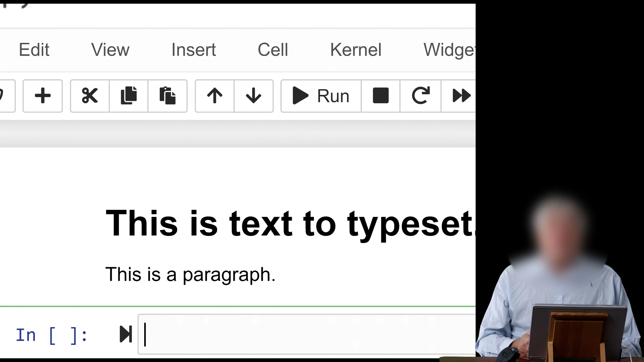This screenshot has width=644, height=362.
Task: Select the rendered heading 'This is text to typeset'
Action: point(288,223)
